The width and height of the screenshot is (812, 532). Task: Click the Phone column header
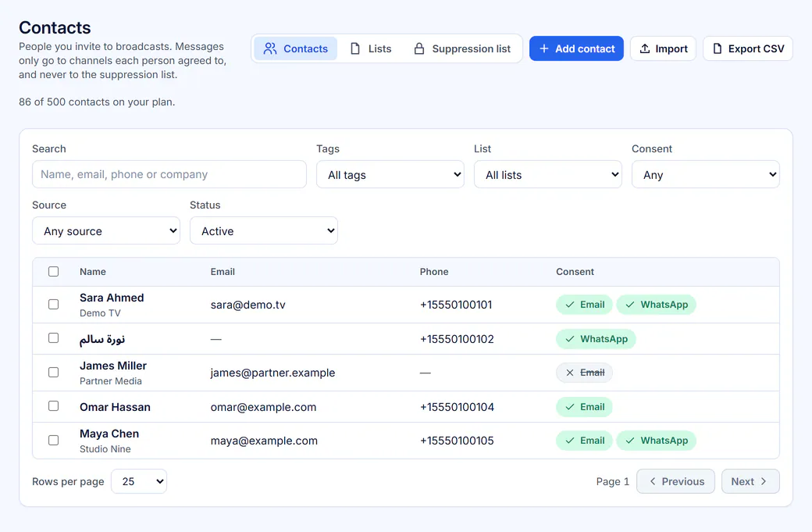click(x=434, y=271)
